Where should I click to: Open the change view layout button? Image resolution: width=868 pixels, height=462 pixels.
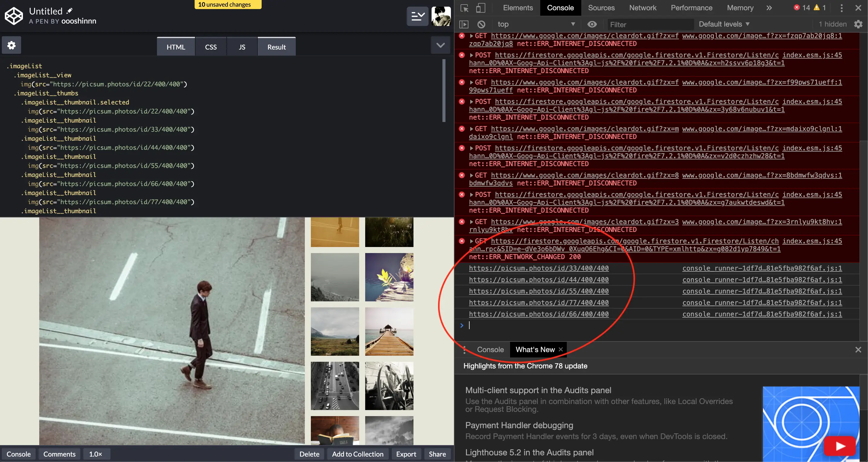pos(417,16)
